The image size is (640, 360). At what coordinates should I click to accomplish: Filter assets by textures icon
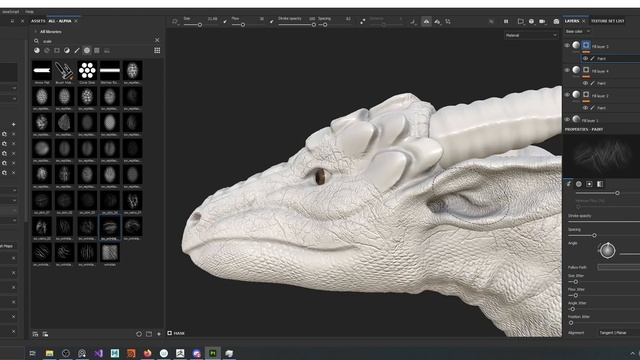pyautogui.click(x=97, y=50)
